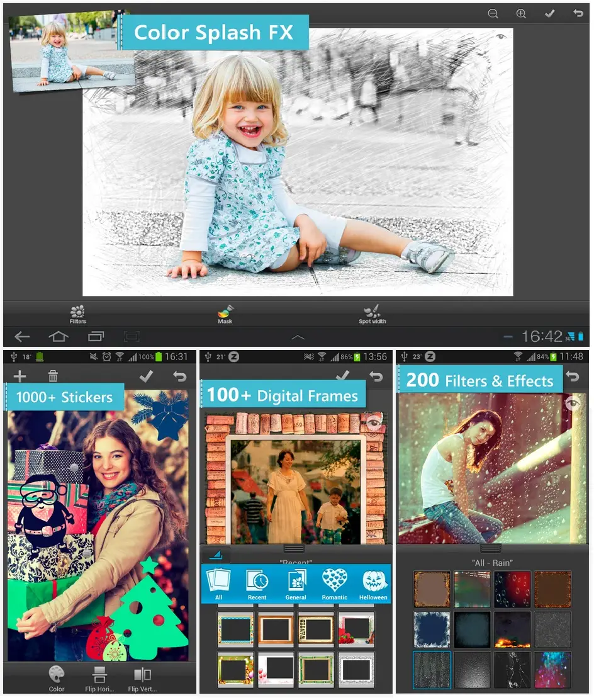Apply the blue frost border filter thumbnail

pos(432,630)
